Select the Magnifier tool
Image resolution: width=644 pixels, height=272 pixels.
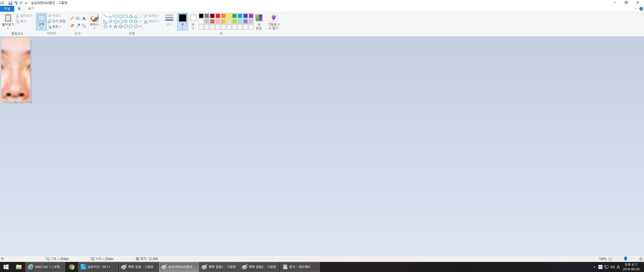coord(84,26)
